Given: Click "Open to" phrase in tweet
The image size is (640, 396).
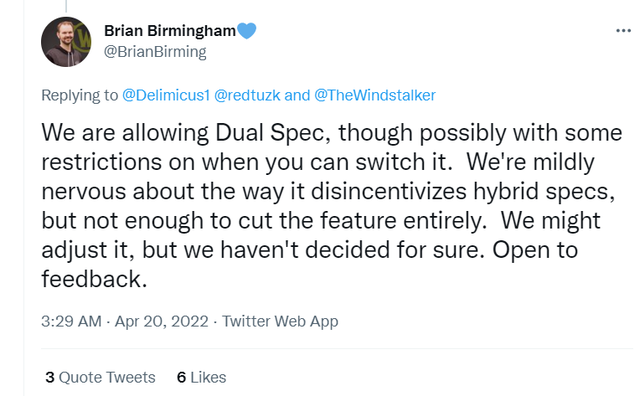Looking at the screenshot, I should point(535,250).
